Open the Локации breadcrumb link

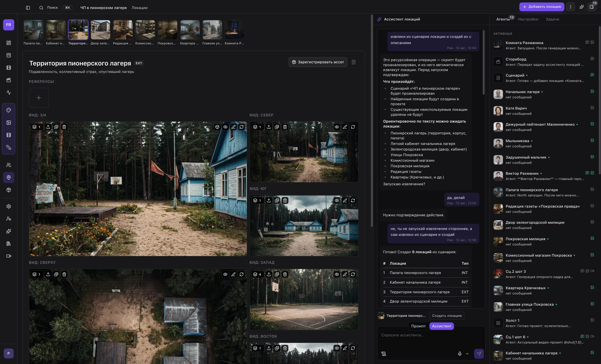click(139, 8)
